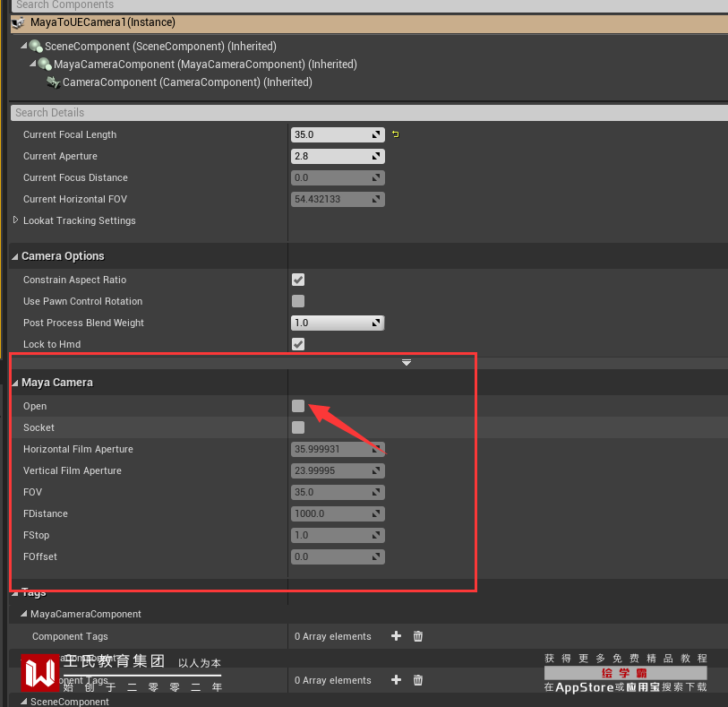Screen dimensions: 728x707
Task: Add element to Component Tags array
Action: (x=396, y=636)
